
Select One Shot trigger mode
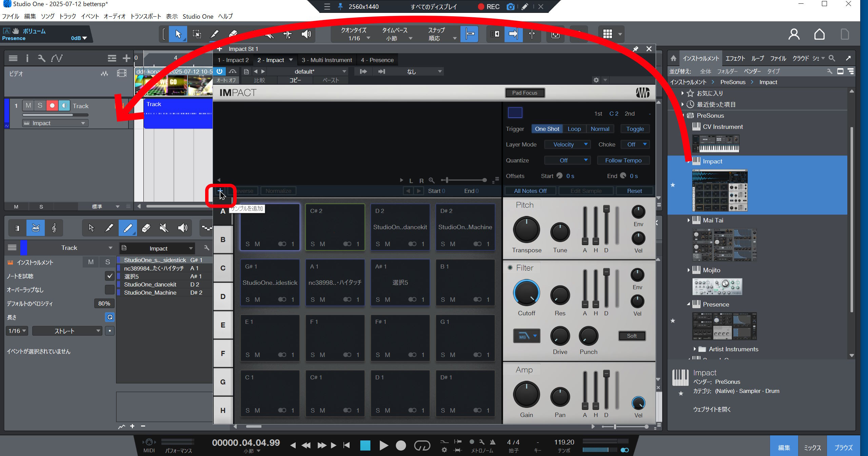547,129
